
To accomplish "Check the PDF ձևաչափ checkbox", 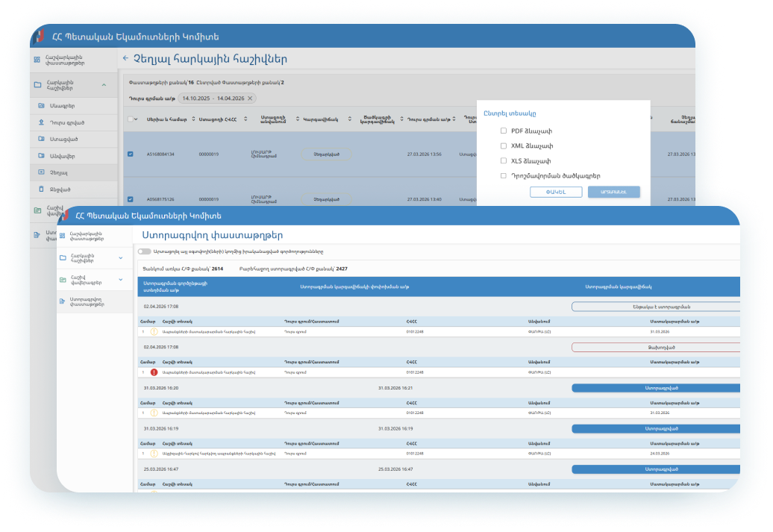I will (x=504, y=131).
